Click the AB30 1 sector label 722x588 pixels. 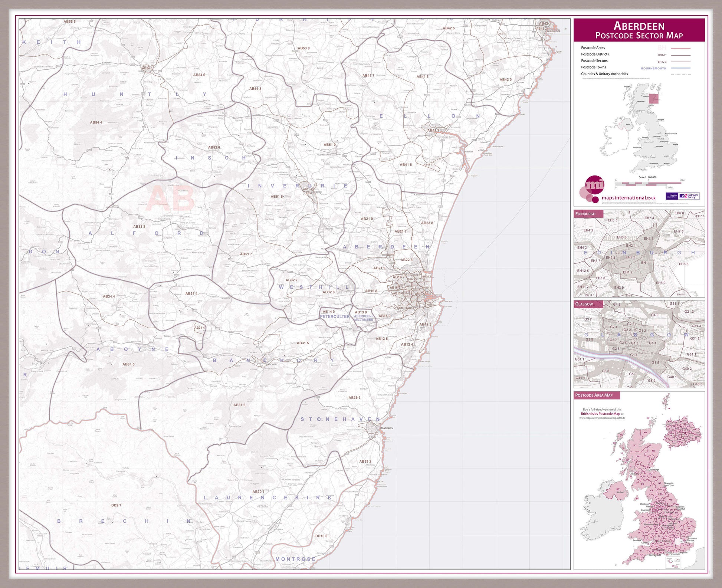[x=258, y=492]
